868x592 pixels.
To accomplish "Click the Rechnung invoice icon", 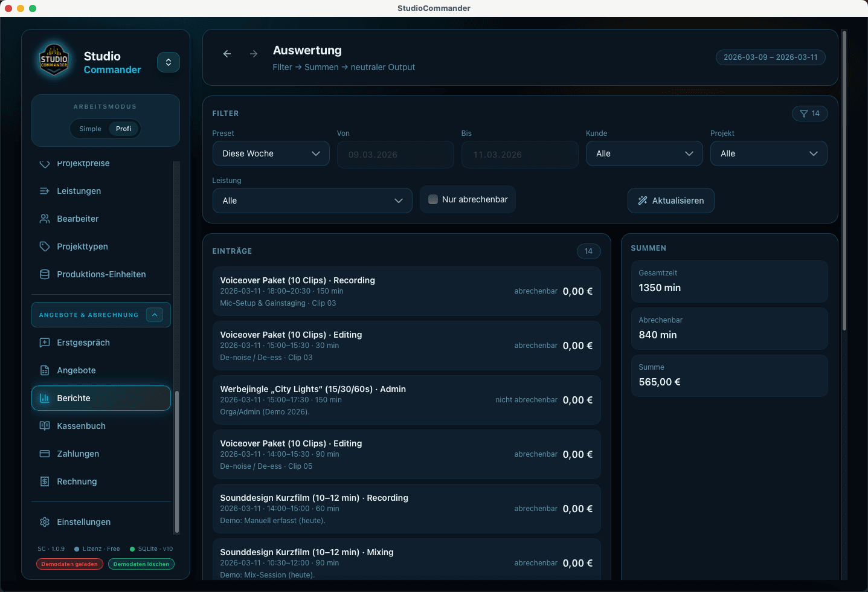I will 44,481.
